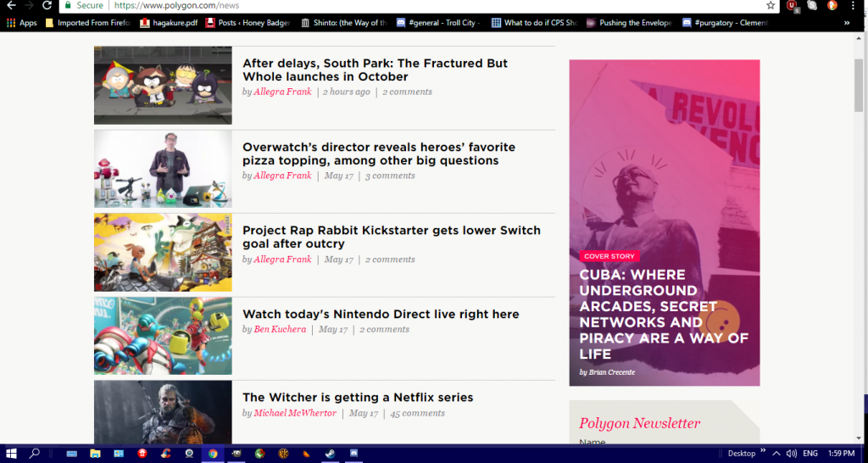Screen dimensions: 868x463
Task: Click the Polygon Newsletter heading
Action: 639,423
